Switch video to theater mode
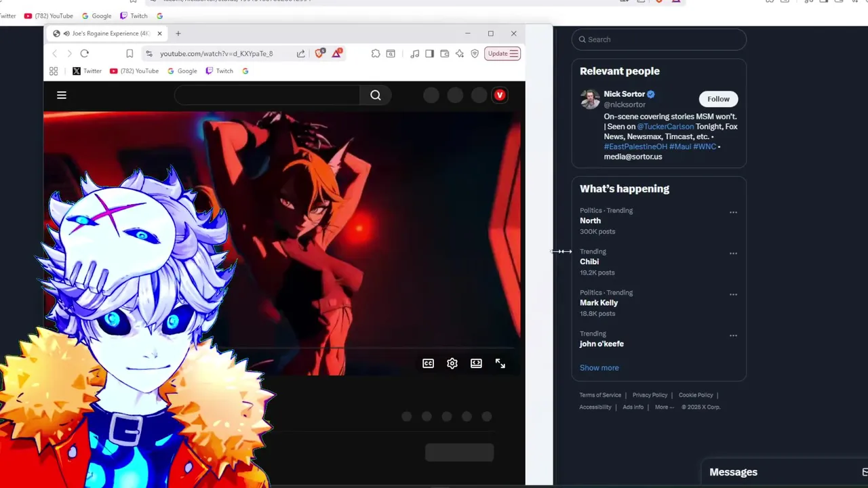The width and height of the screenshot is (868, 488). coord(476,364)
